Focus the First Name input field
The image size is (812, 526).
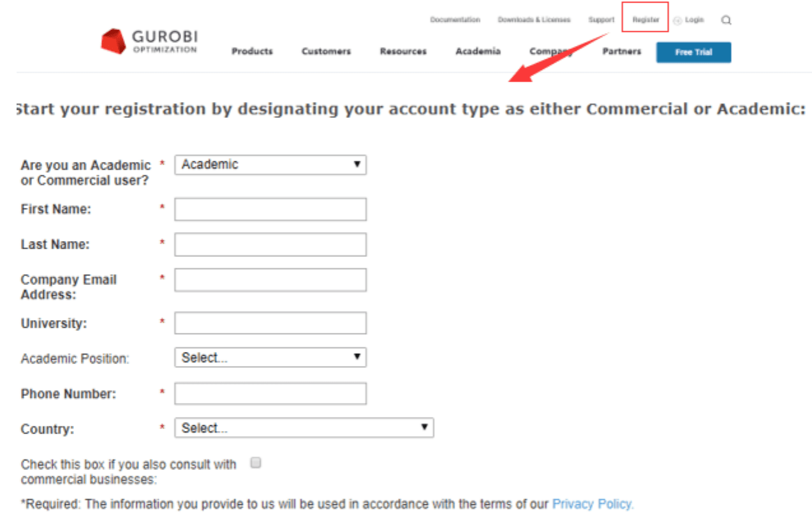pos(270,209)
